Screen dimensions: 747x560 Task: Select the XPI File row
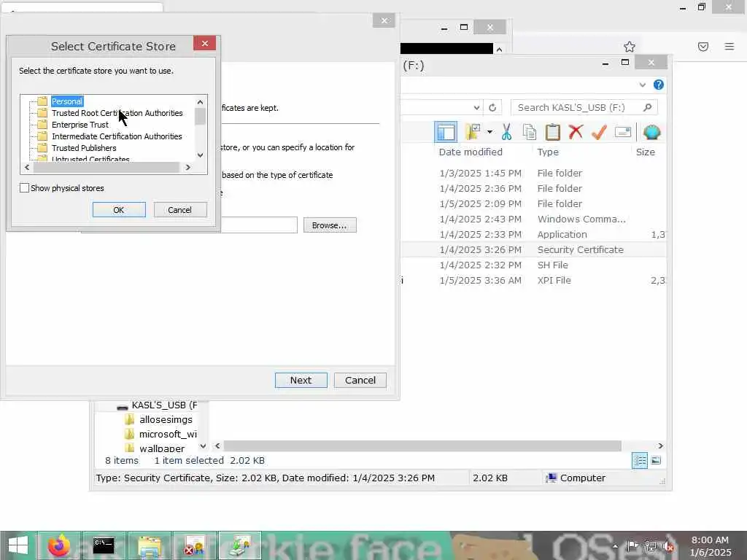coord(533,280)
